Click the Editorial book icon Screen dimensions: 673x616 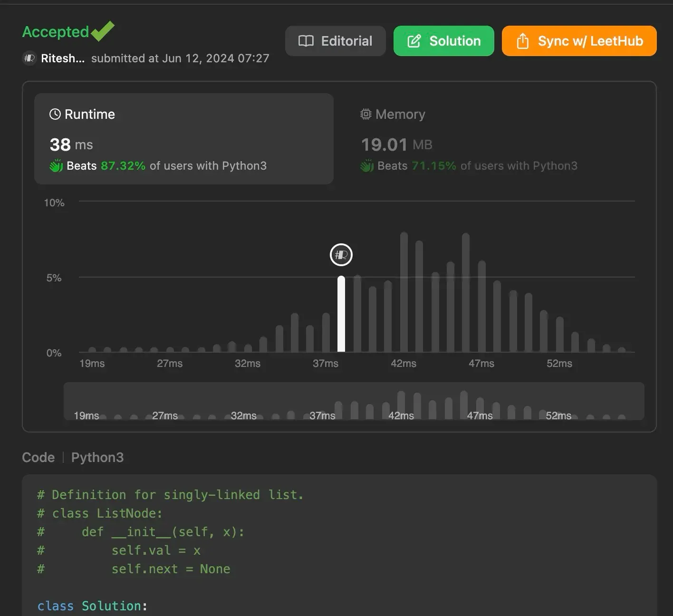306,41
